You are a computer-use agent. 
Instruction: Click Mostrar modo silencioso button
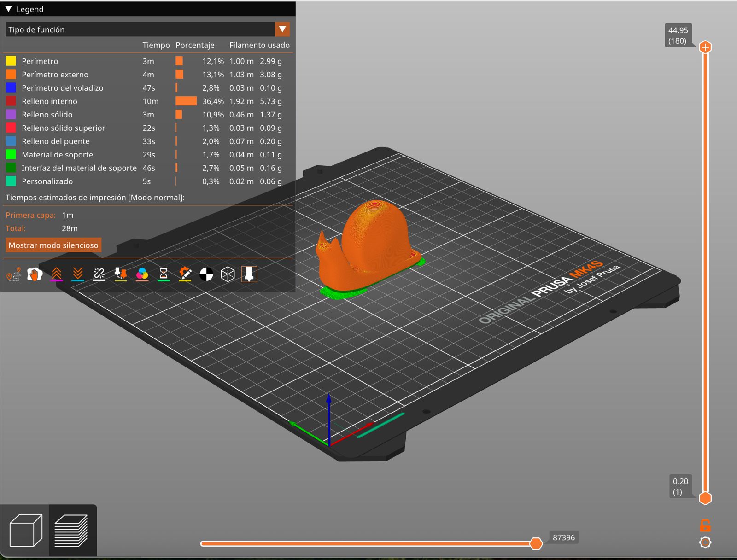53,245
